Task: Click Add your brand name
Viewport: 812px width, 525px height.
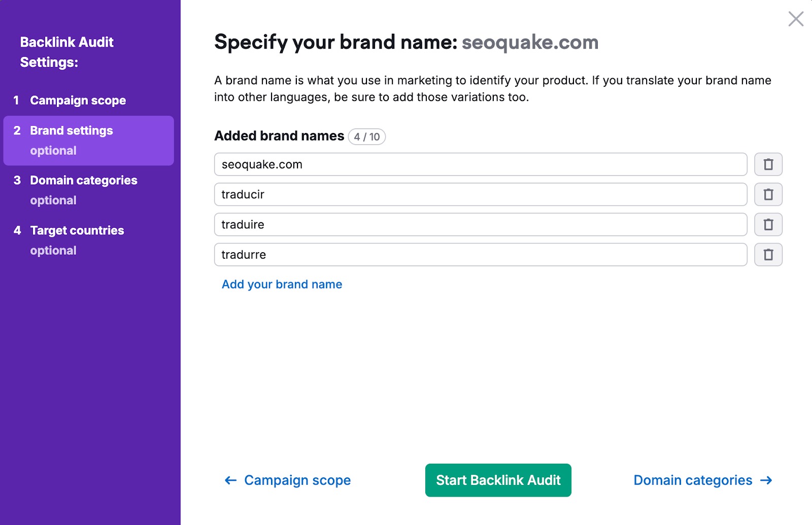Action: tap(281, 284)
